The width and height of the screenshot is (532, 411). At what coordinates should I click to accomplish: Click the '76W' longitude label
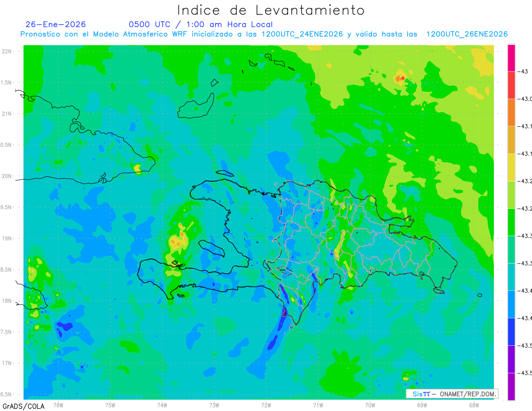pyautogui.click(x=58, y=405)
